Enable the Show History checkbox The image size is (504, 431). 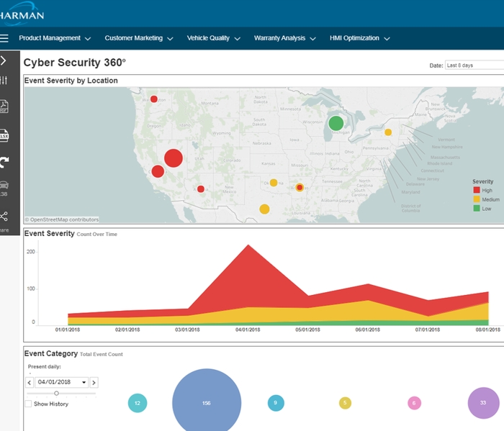28,404
